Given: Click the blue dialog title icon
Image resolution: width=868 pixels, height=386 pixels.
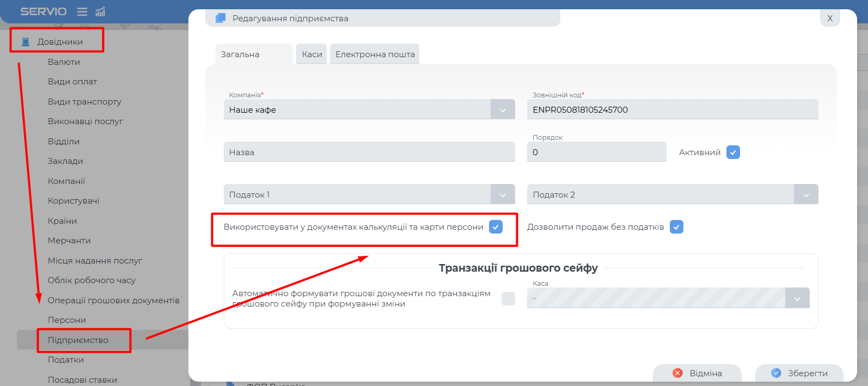Looking at the screenshot, I should [x=221, y=18].
